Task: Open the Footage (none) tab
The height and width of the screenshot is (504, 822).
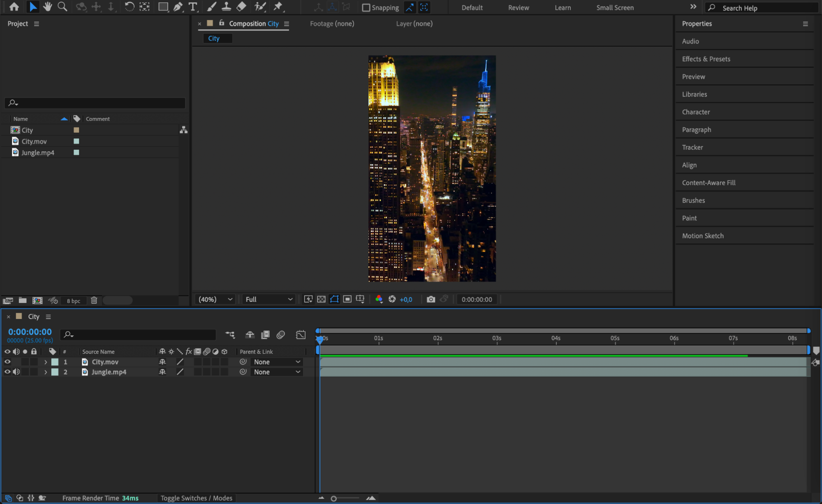Action: 332,23
